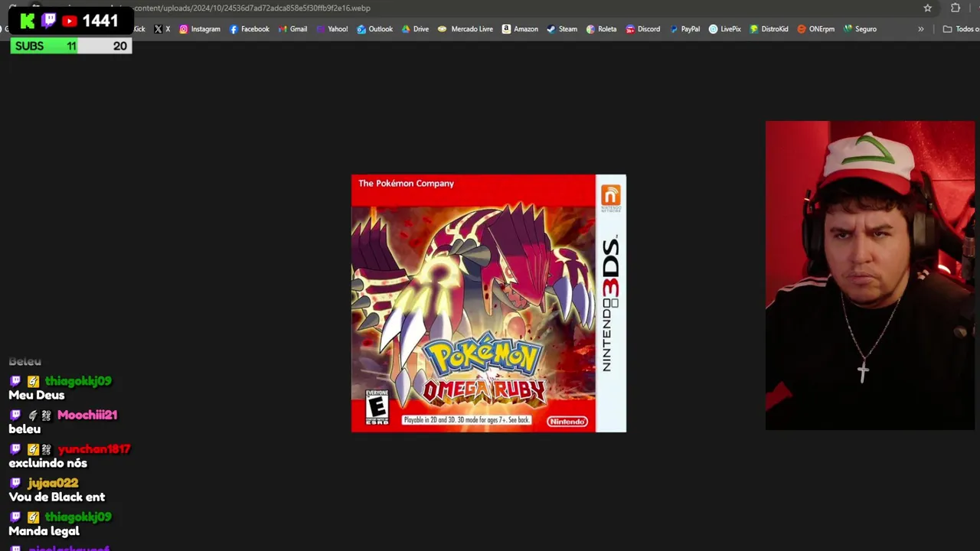Open the Roleta bookmark
The height and width of the screenshot is (551, 980).
(x=602, y=29)
